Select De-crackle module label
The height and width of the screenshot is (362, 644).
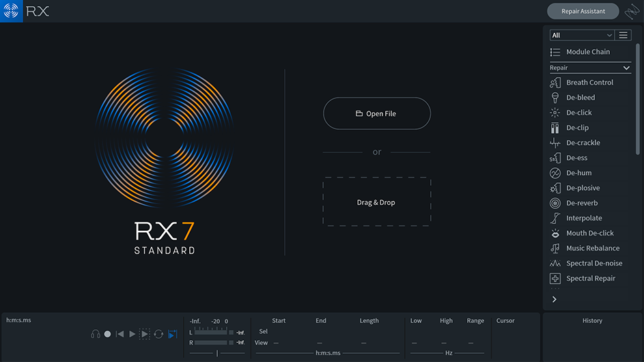[x=583, y=143]
